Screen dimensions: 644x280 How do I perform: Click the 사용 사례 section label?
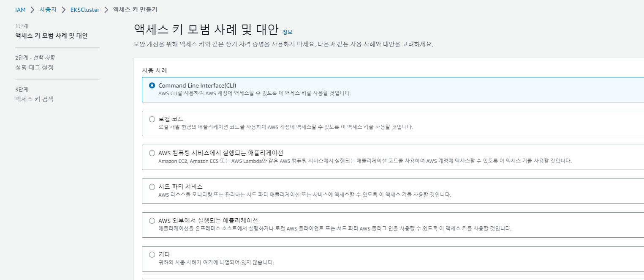coord(155,71)
